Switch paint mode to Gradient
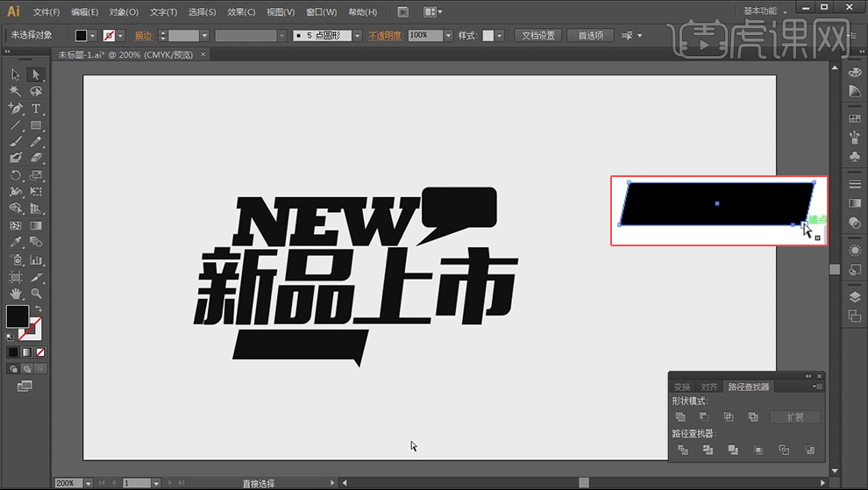868x490 pixels. click(25, 352)
